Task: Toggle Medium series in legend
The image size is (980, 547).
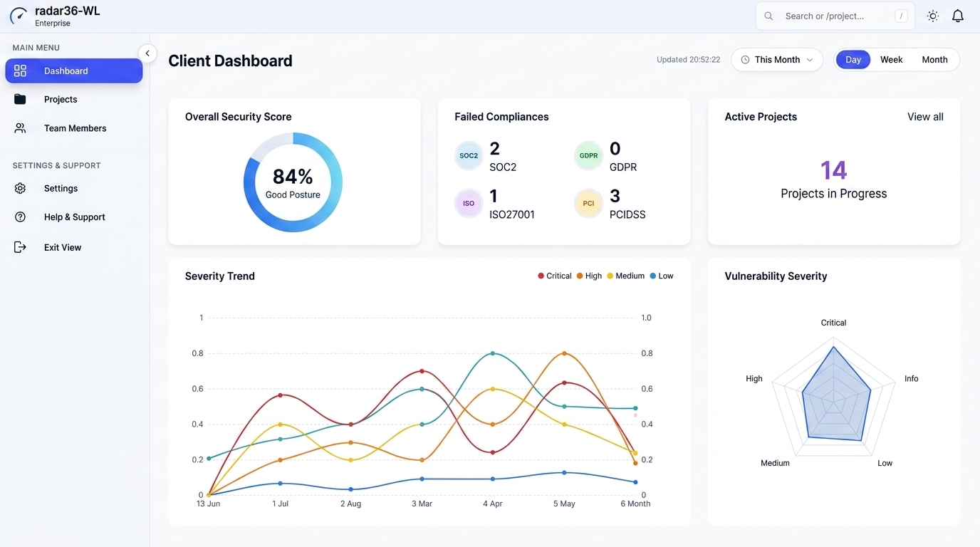Action: tap(625, 276)
